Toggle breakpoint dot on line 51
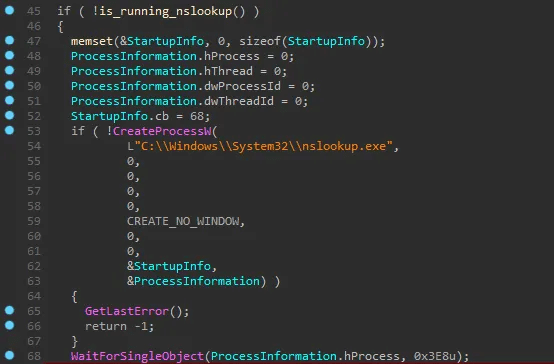The image size is (554, 364). [10, 100]
